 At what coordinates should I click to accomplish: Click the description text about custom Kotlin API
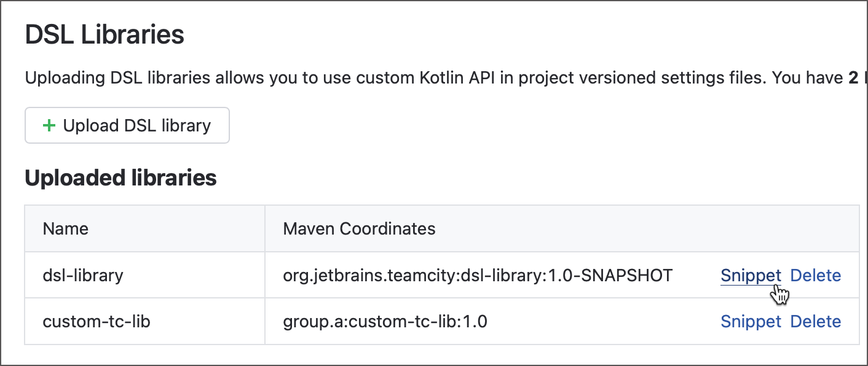pos(369,77)
